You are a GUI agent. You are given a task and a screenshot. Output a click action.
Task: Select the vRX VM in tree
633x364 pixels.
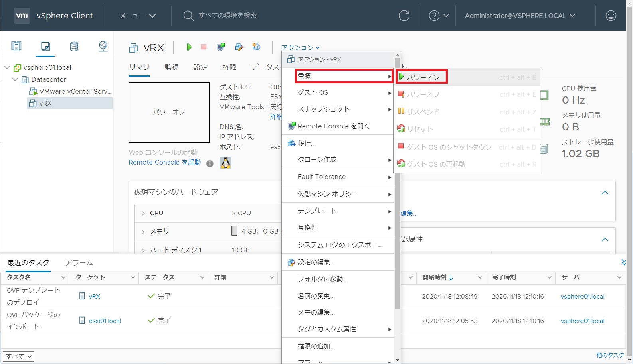tap(70, 103)
